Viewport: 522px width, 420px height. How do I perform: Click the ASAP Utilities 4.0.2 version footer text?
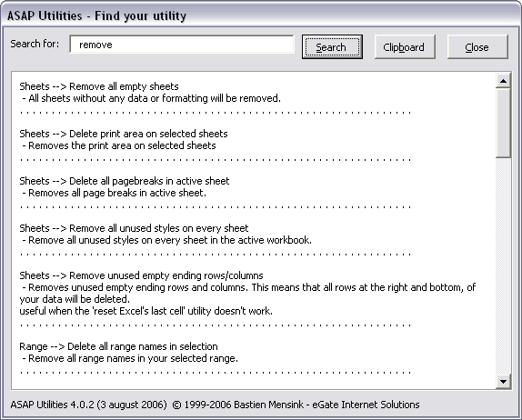(x=215, y=405)
